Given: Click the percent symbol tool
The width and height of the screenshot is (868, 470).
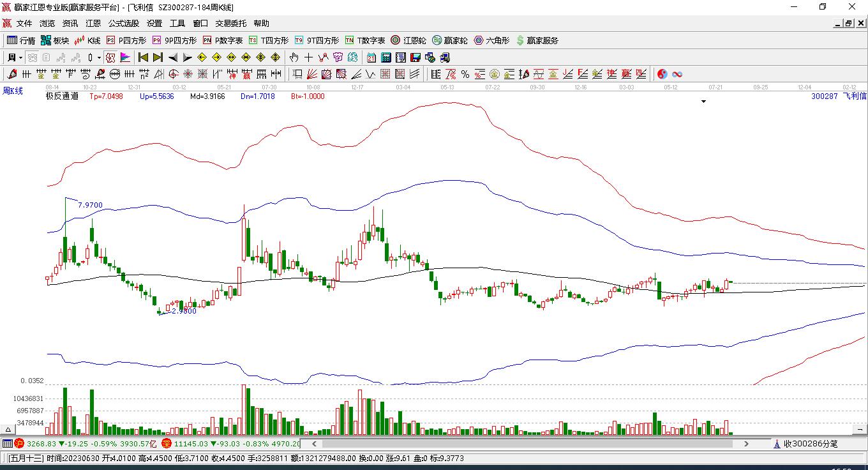Looking at the screenshot, I should click(x=465, y=74).
